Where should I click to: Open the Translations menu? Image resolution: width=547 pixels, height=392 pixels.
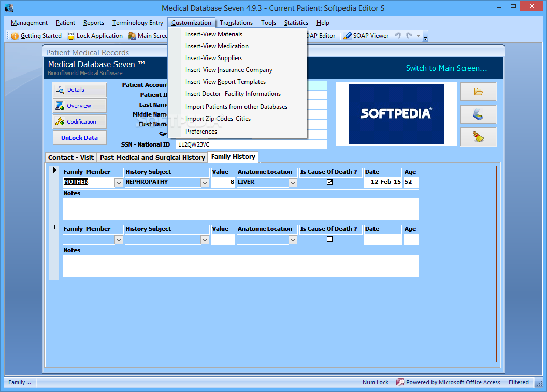pos(236,23)
